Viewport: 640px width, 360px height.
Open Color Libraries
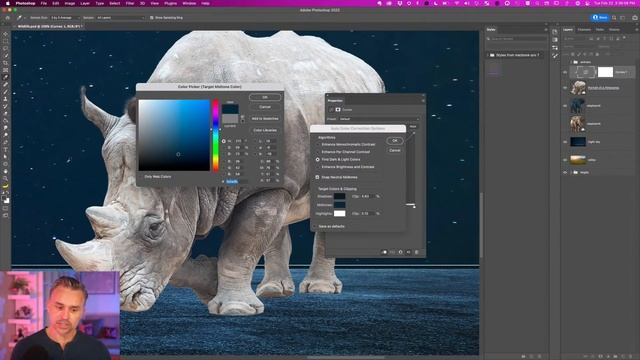click(265, 130)
